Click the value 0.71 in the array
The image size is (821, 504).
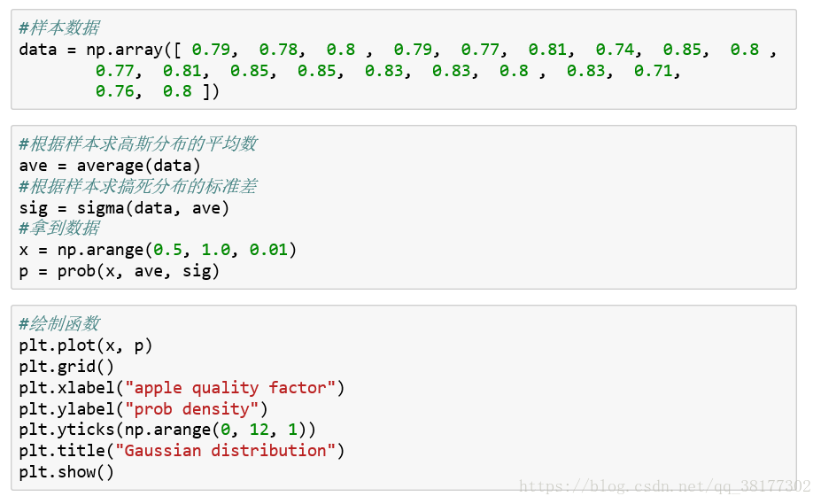(654, 71)
